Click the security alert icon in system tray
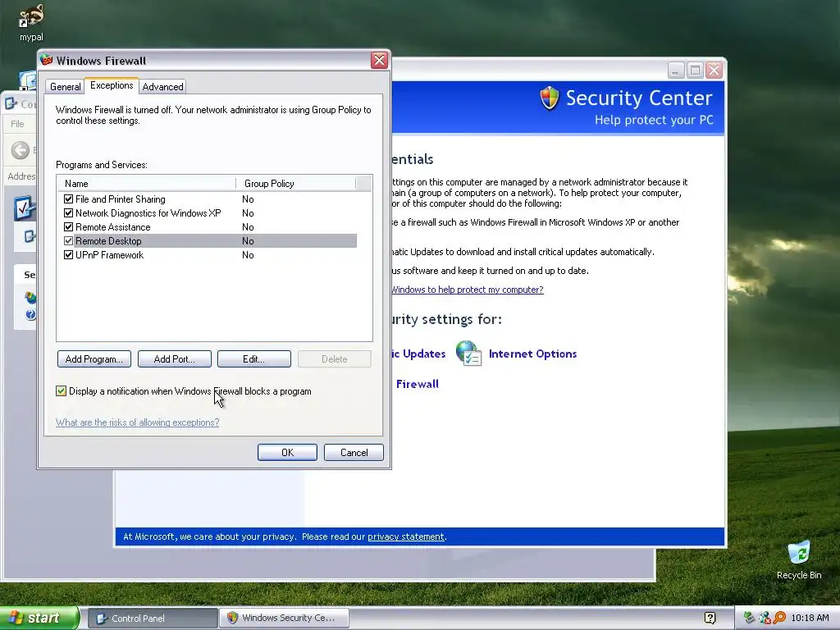This screenshot has width=840, height=630. click(x=765, y=618)
